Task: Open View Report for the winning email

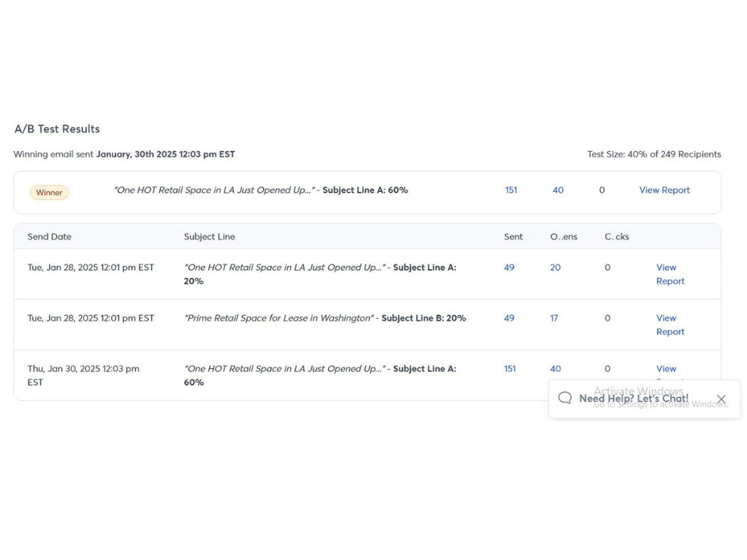Action: point(664,190)
